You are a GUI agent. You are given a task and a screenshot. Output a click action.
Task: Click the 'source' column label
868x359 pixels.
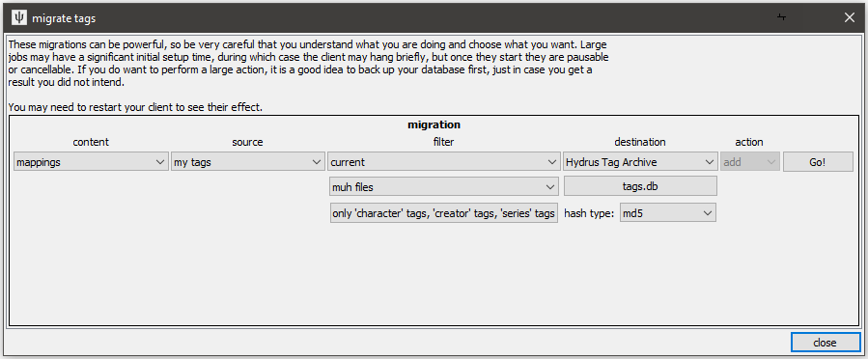tap(247, 142)
